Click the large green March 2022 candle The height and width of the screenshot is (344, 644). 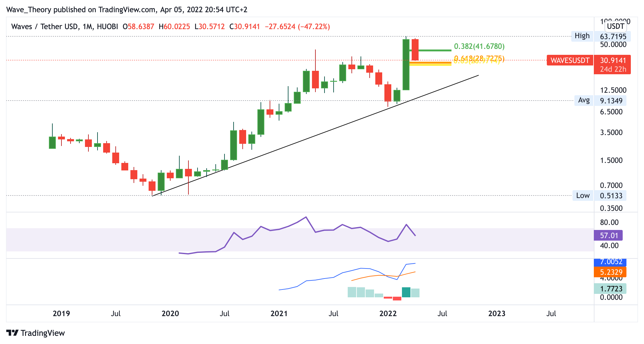click(406, 64)
